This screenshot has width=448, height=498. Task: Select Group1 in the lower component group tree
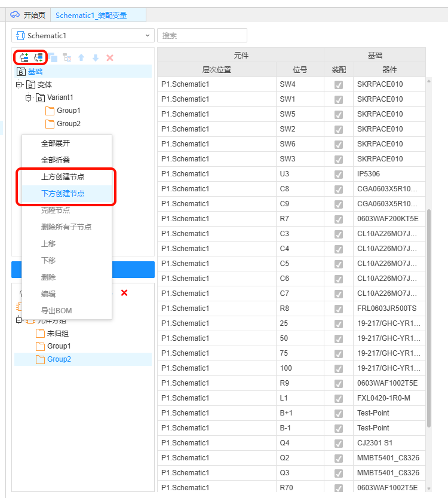(x=59, y=346)
